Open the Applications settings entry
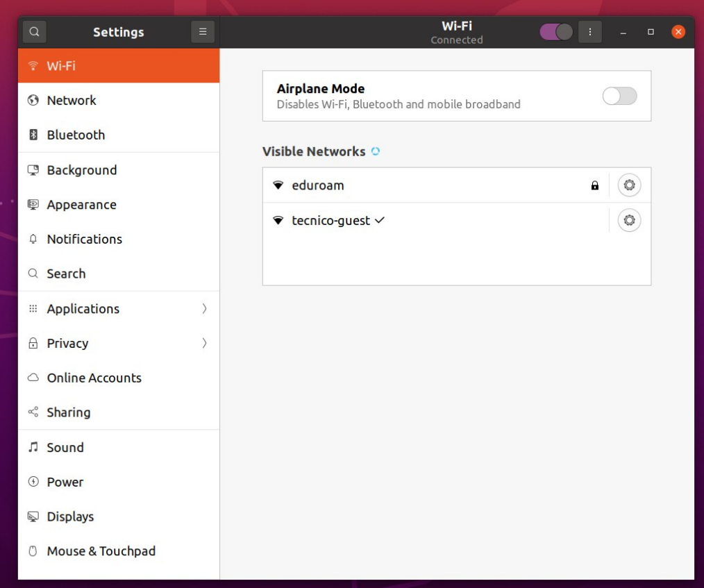This screenshot has height=588, width=704. click(119, 308)
